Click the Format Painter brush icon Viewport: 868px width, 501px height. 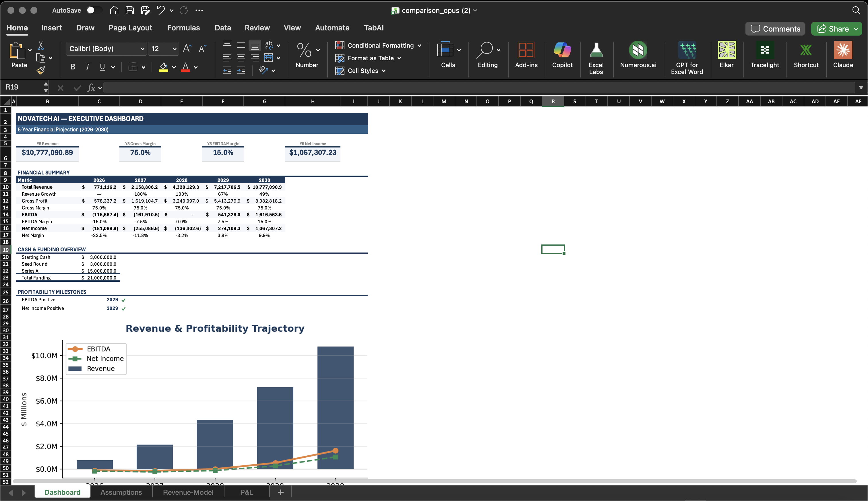tap(40, 71)
